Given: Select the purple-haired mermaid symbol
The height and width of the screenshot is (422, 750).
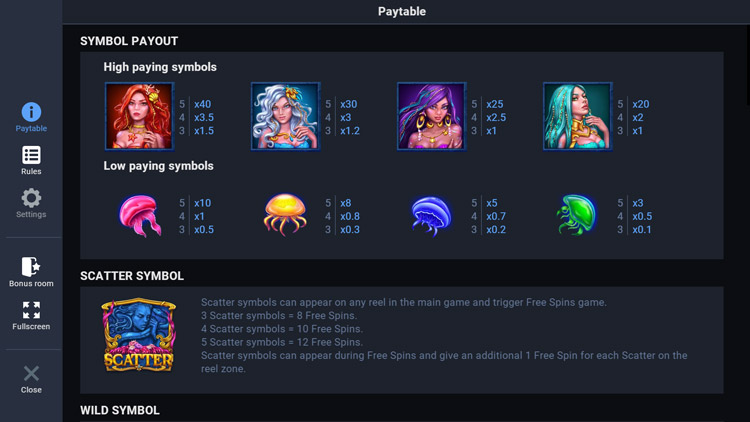Looking at the screenshot, I should click(431, 116).
